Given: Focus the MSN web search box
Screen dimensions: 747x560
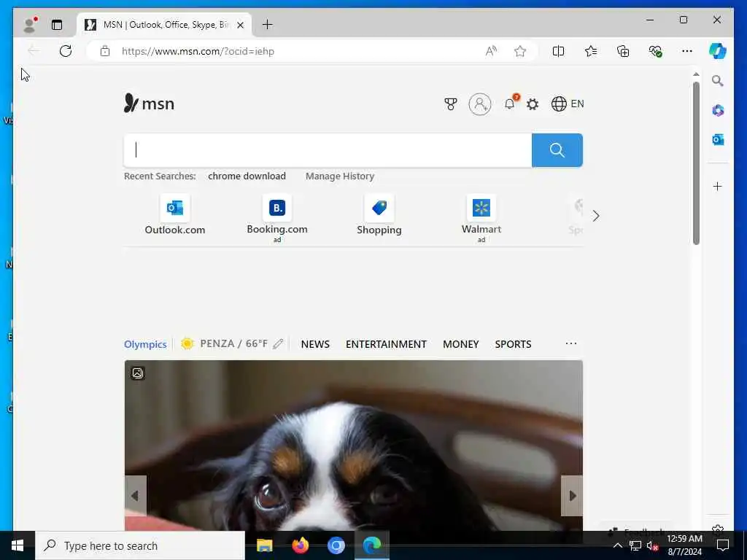Looking at the screenshot, I should (328, 150).
